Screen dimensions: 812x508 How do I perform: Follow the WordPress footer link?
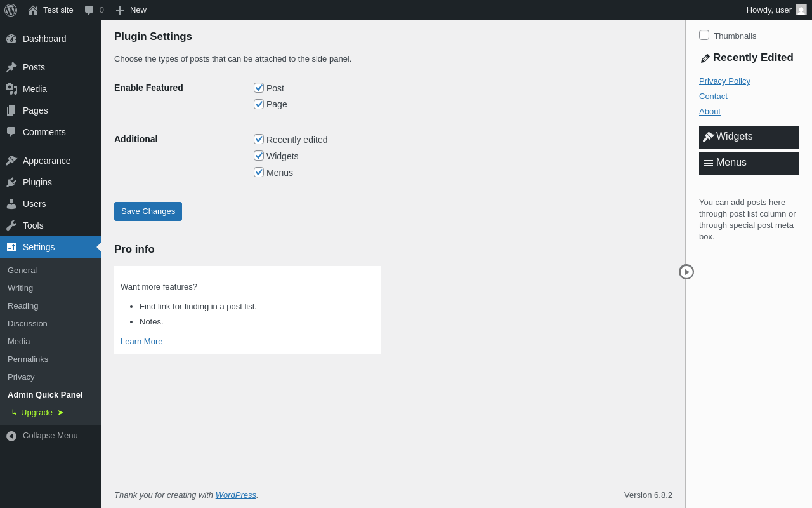pyautogui.click(x=236, y=495)
